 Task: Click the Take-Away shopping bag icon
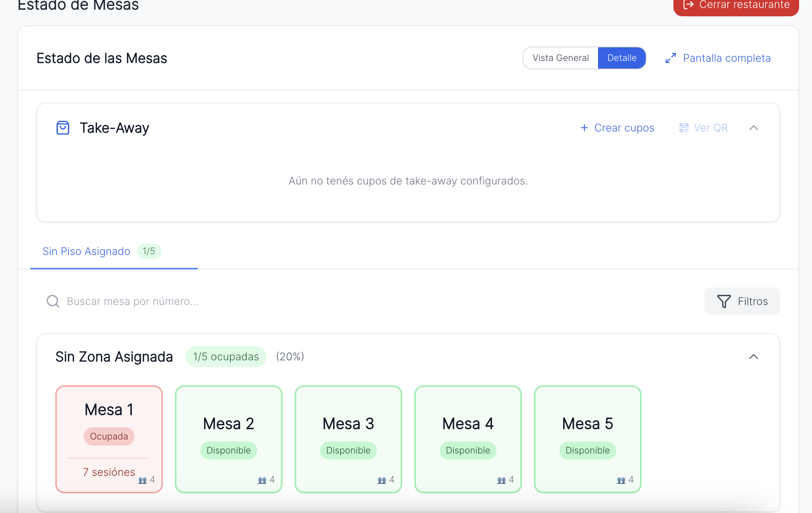coord(63,128)
